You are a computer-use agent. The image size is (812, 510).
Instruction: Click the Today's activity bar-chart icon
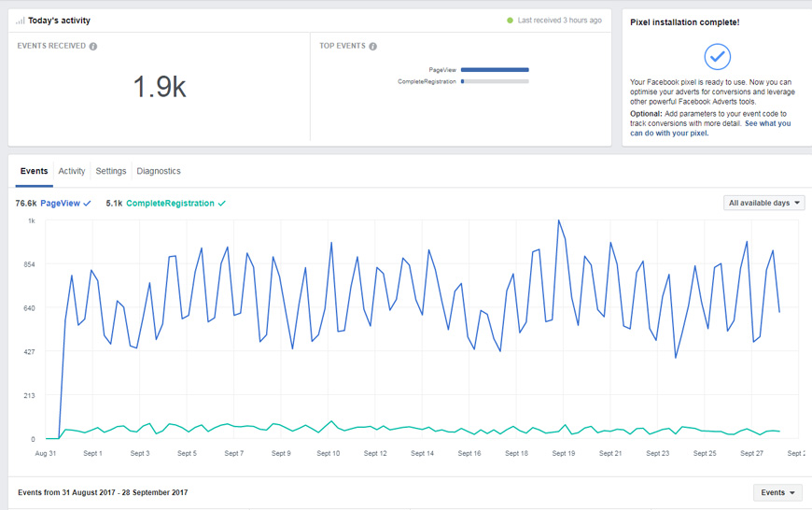tap(21, 21)
